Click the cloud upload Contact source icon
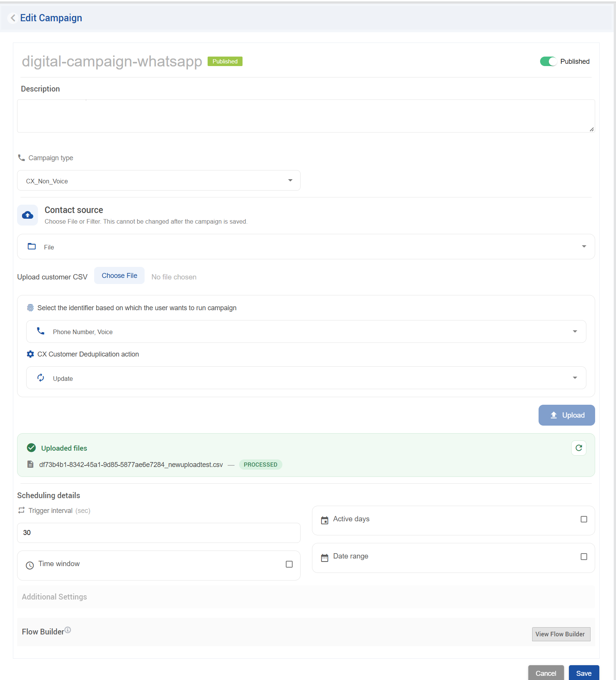Screen dimensions: 616x680 point(27,215)
